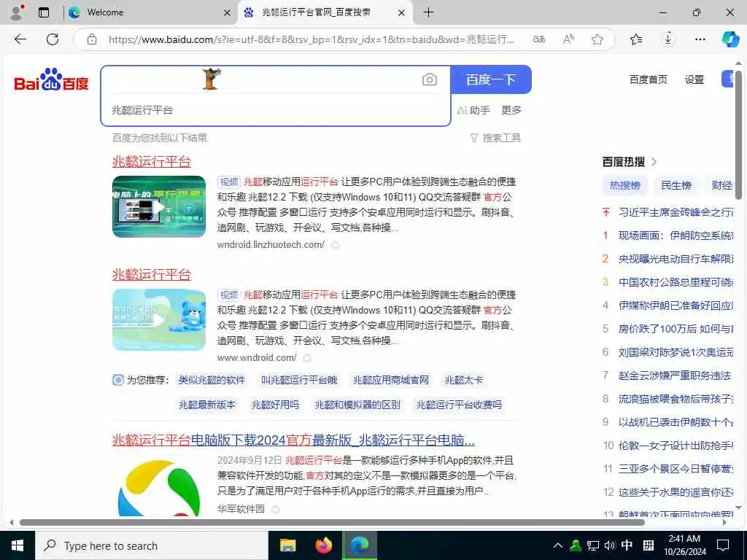The height and width of the screenshot is (560, 747).
Task: Open the Downloads icon
Action: pos(668,39)
